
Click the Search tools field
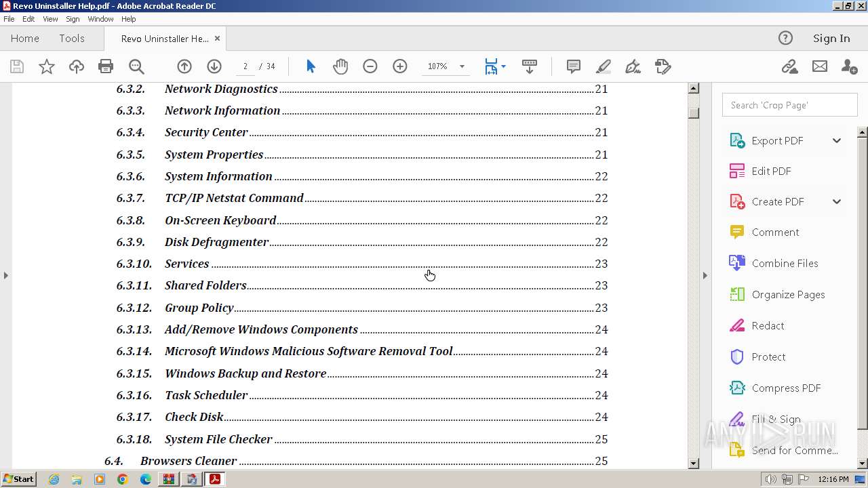789,105
